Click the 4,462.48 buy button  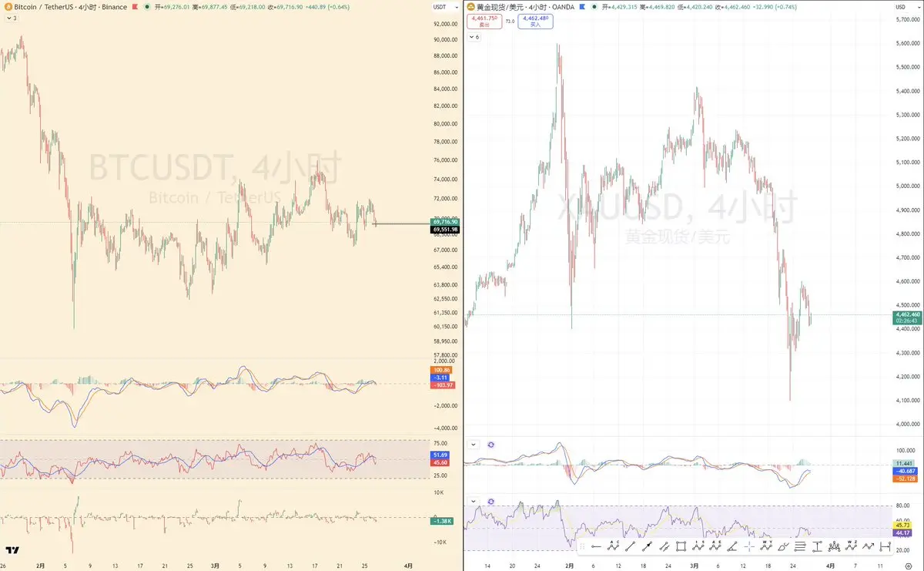[535, 23]
